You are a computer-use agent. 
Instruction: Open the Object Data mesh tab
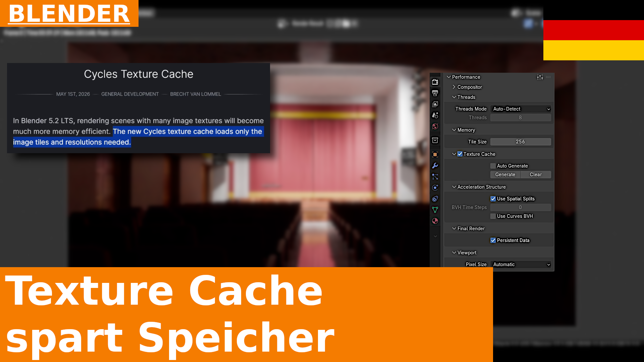pyautogui.click(x=435, y=210)
